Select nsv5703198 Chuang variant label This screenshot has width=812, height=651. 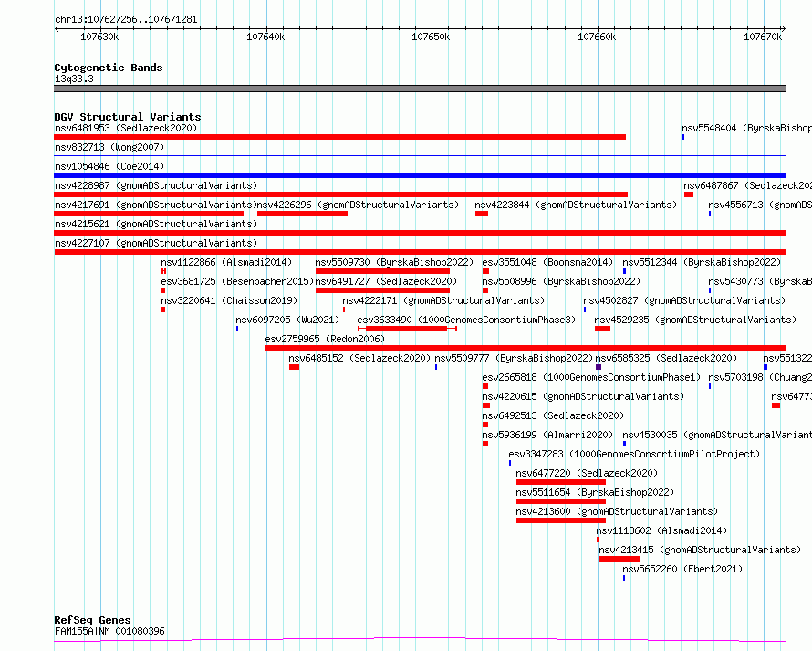(x=760, y=377)
